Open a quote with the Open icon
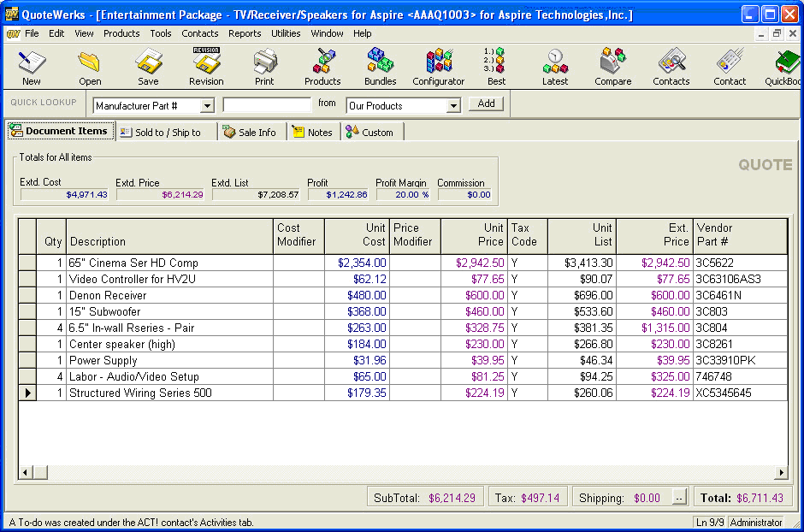Image resolution: width=804 pixels, height=532 pixels. pyautogui.click(x=90, y=66)
